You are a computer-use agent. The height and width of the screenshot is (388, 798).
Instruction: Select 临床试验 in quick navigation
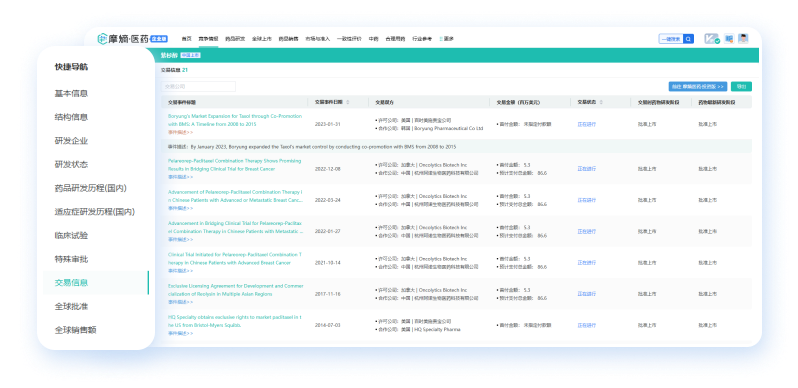click(71, 235)
